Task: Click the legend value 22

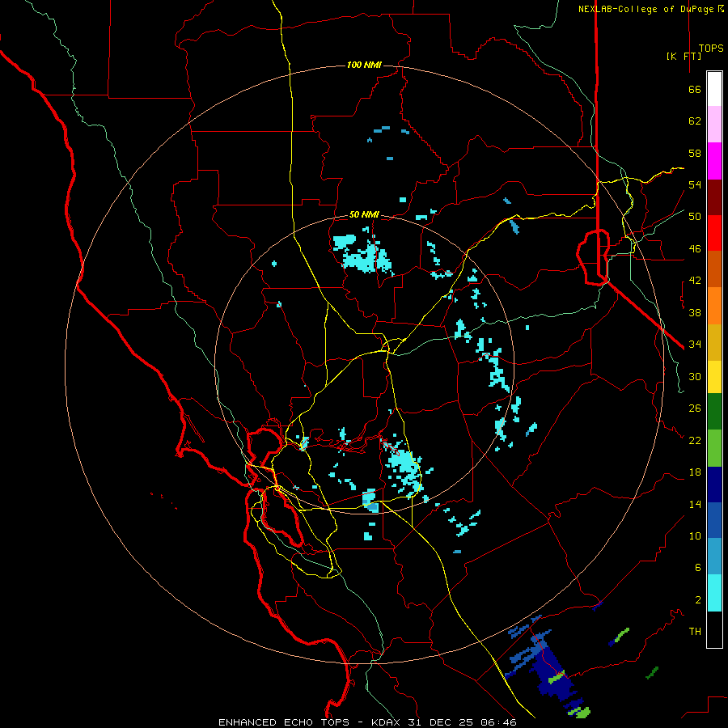Action: coord(695,440)
